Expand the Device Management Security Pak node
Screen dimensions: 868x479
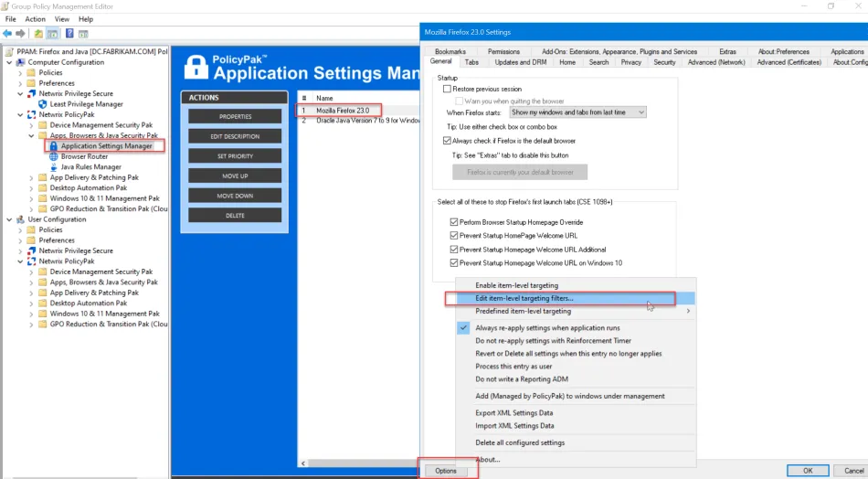(31, 125)
